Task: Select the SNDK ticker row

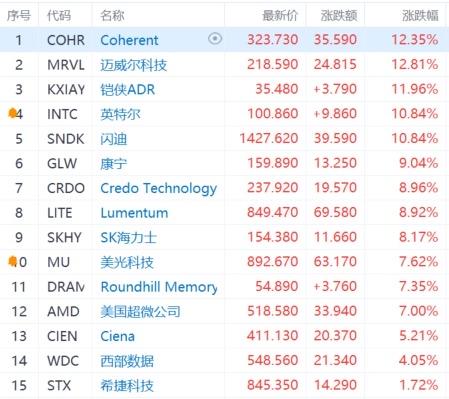Action: [224, 138]
